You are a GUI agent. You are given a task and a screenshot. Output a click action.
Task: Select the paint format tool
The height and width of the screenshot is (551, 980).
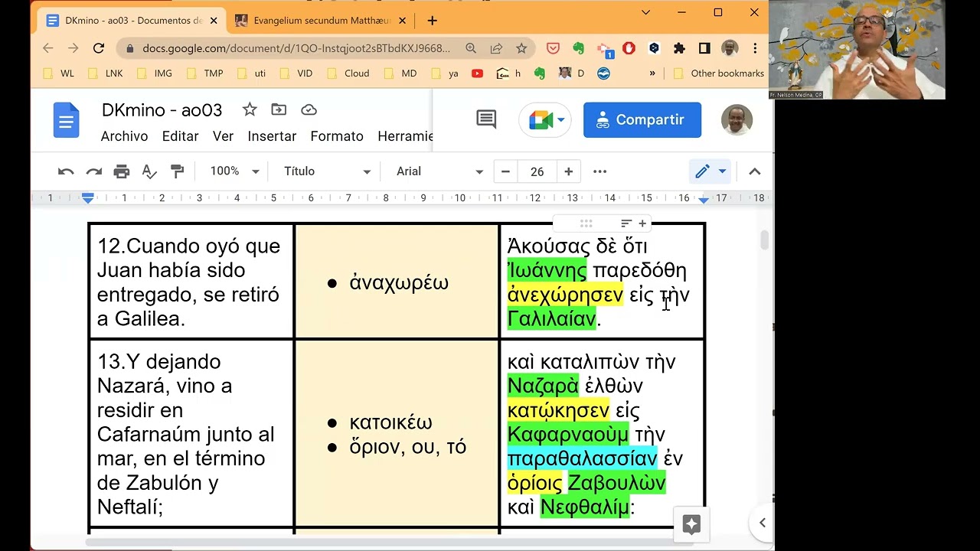(x=177, y=171)
